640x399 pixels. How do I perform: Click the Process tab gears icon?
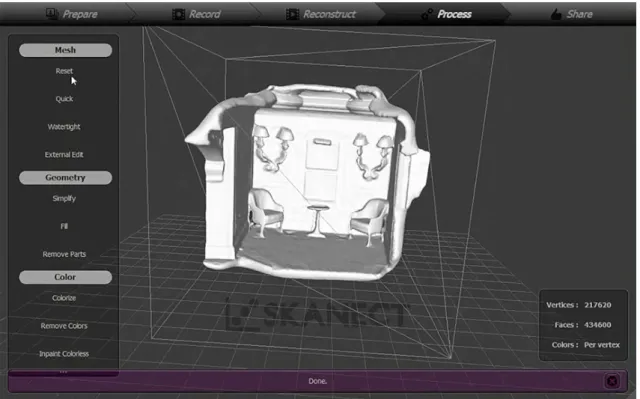tap(427, 14)
